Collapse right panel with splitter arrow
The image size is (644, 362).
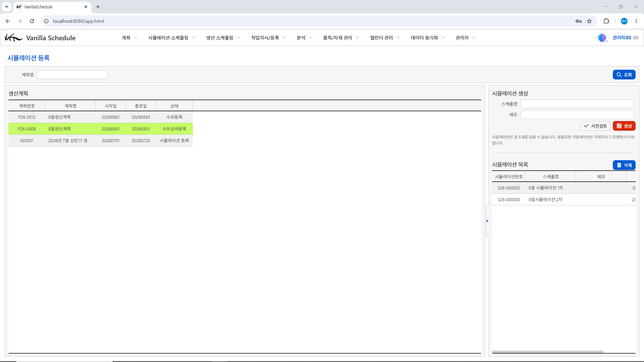(487, 221)
